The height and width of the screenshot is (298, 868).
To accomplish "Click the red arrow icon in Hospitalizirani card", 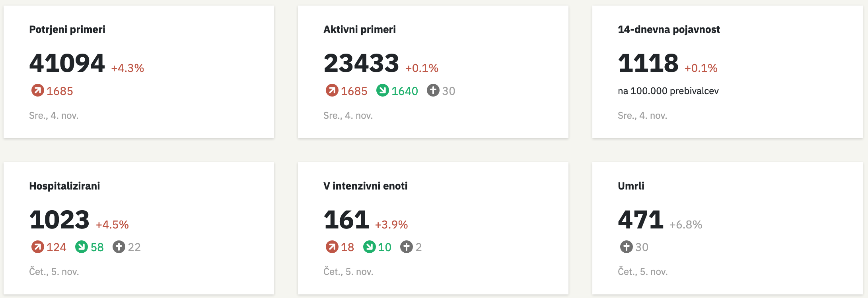I will pyautogui.click(x=37, y=247).
